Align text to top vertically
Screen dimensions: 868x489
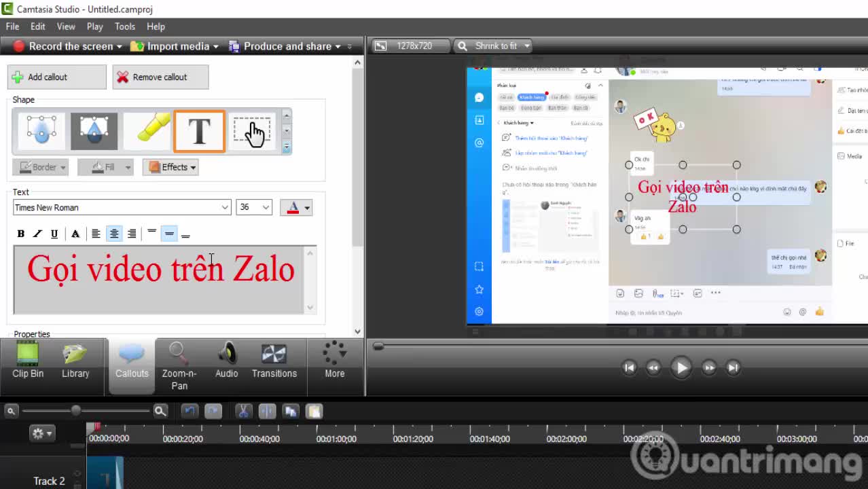click(152, 234)
